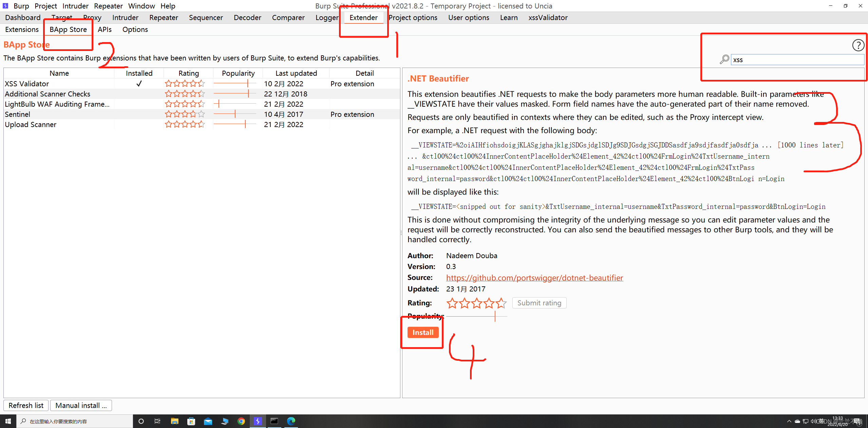Set rating to fifth star in detail pane
Screen dimensions: 868x428
point(501,303)
